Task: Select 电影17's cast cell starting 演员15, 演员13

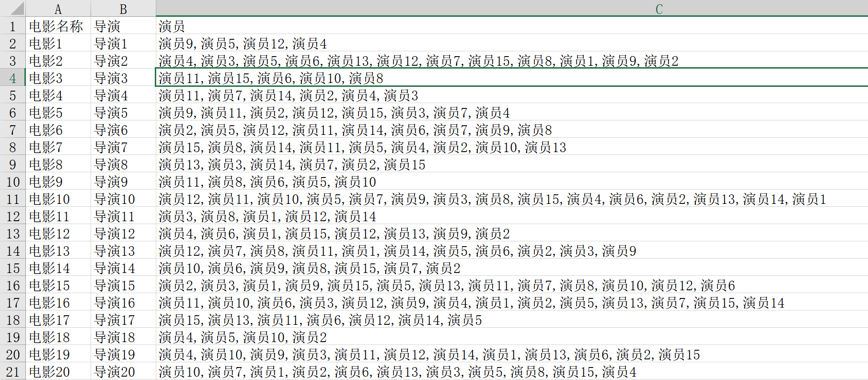Action: [512, 320]
